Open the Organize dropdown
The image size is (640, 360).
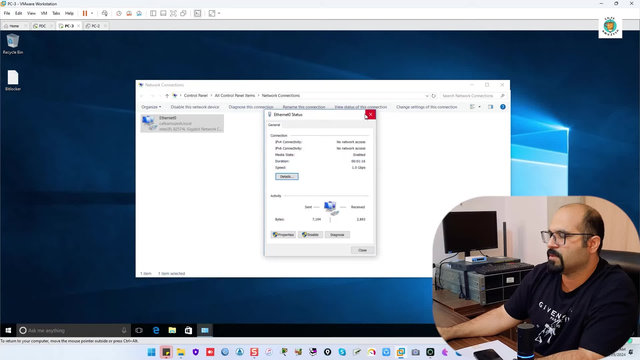point(151,107)
